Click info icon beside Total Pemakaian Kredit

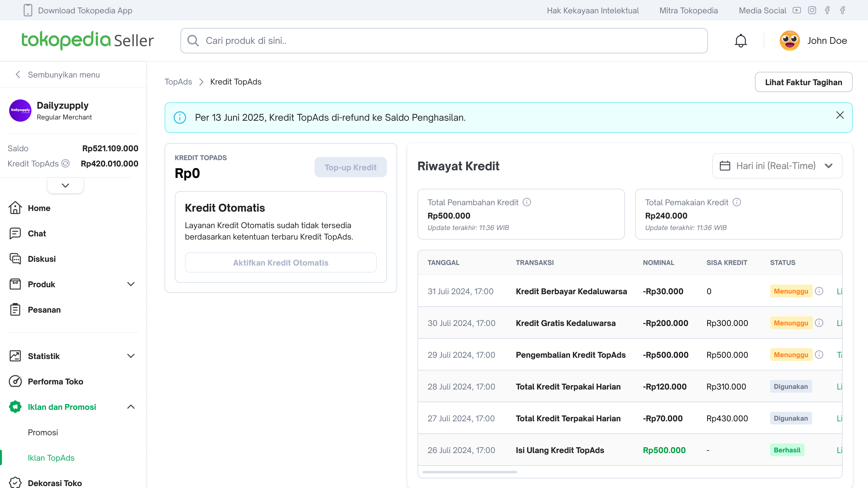(x=736, y=202)
